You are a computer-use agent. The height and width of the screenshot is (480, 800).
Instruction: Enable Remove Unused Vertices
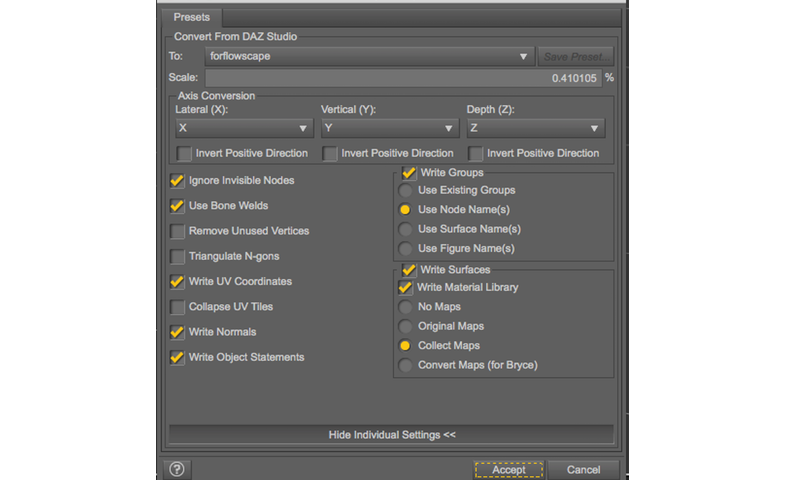point(178,231)
